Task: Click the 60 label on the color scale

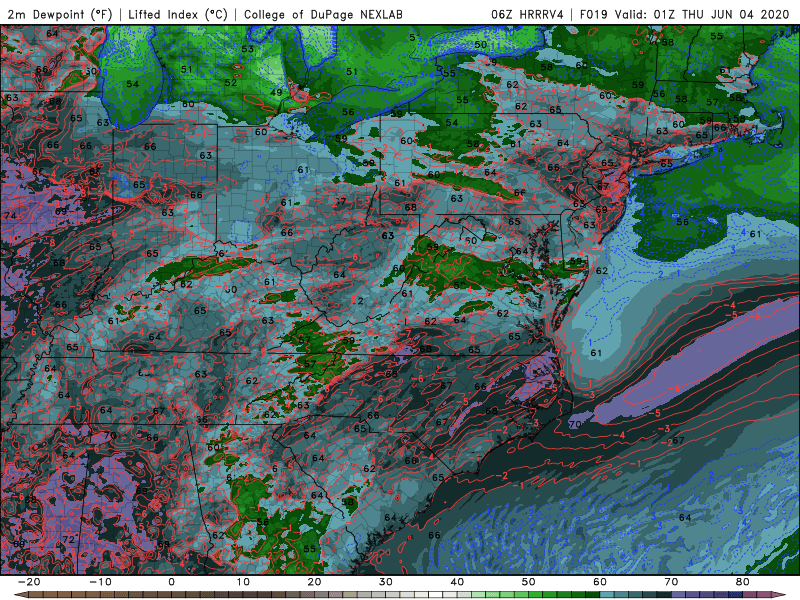Action: click(x=600, y=582)
